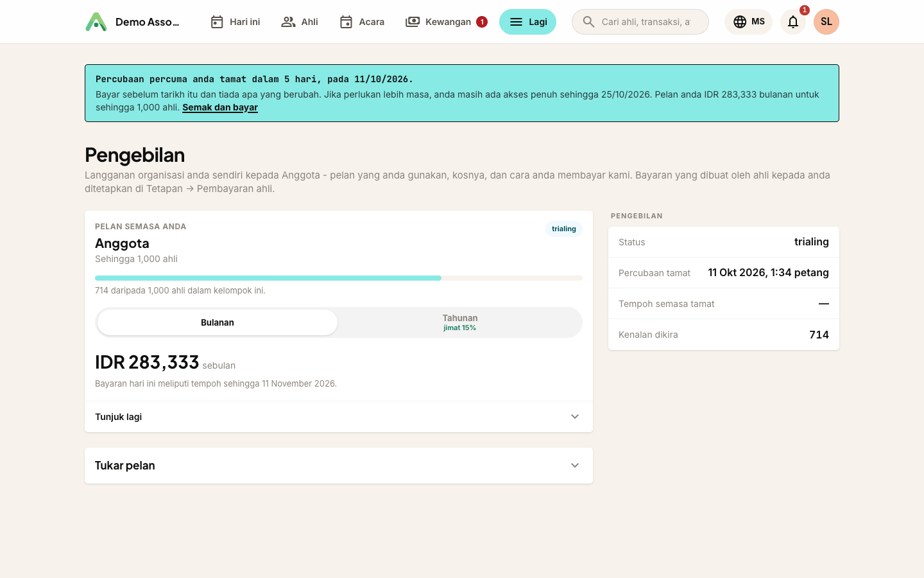This screenshot has width=924, height=578.
Task: Click the Tempoh semasa tamat row label
Action: (666, 304)
